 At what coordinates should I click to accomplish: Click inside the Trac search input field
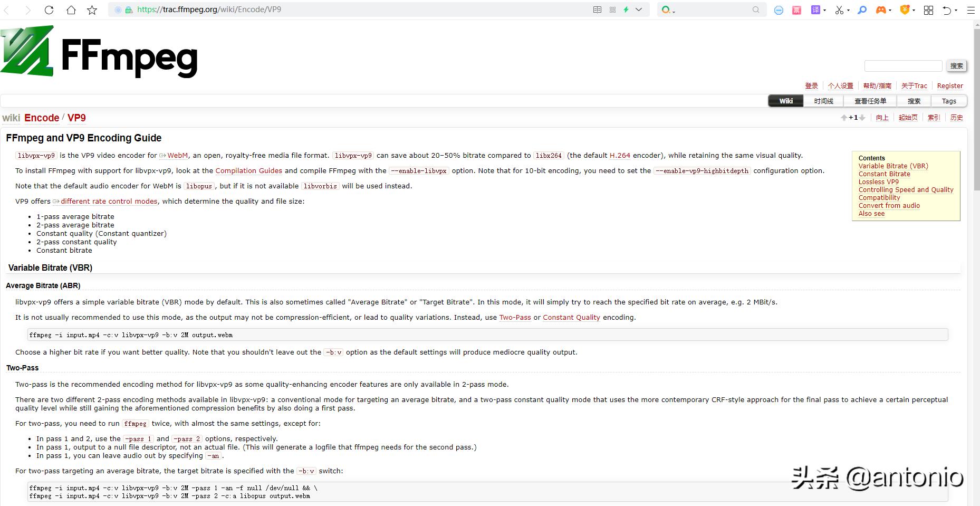(903, 65)
